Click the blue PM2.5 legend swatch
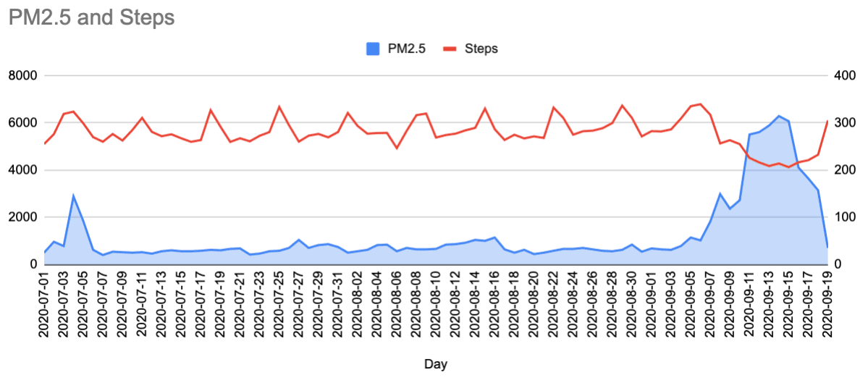Image resolution: width=868 pixels, height=383 pixels. 373,49
